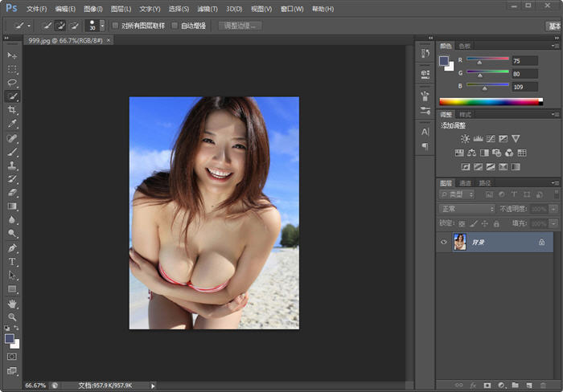Change screen mode icon in toolbox
The height and width of the screenshot is (392, 563).
12,371
